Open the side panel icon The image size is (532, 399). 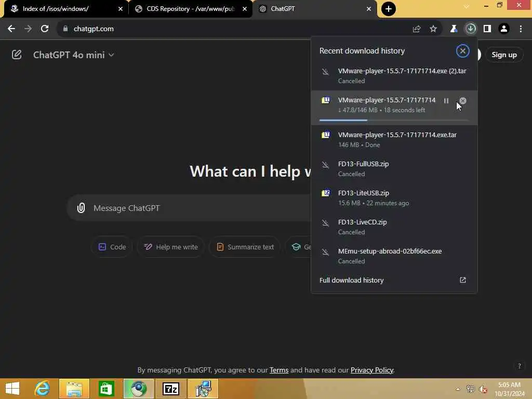pyautogui.click(x=487, y=29)
